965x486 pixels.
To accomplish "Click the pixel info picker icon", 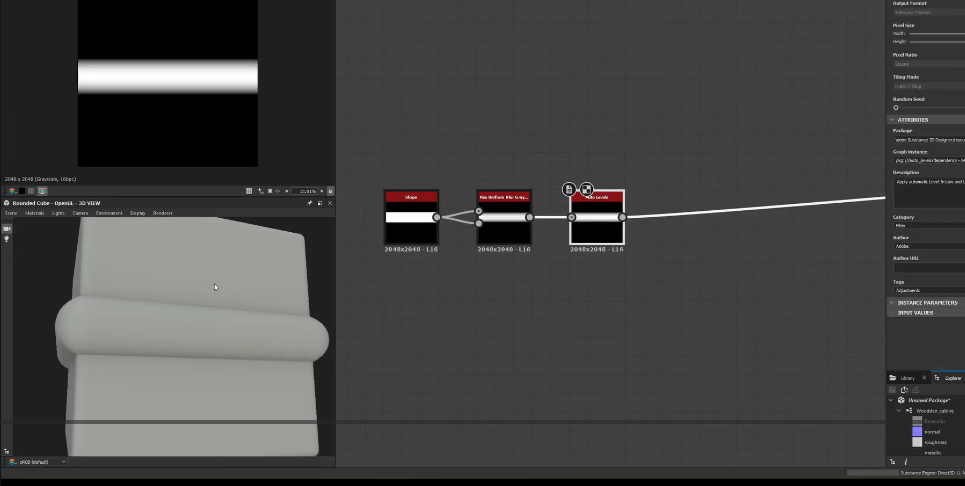I will (x=260, y=191).
